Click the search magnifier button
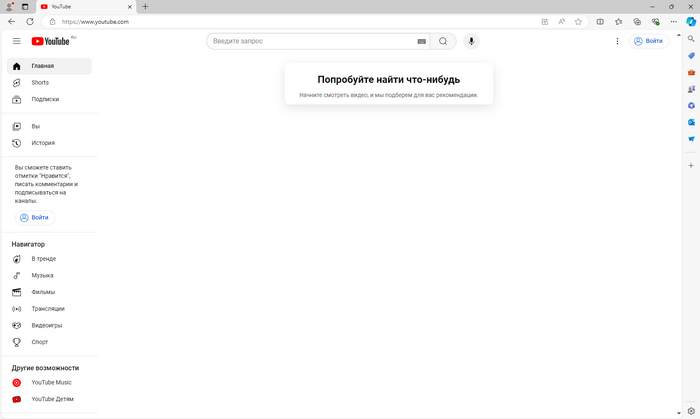 443,41
